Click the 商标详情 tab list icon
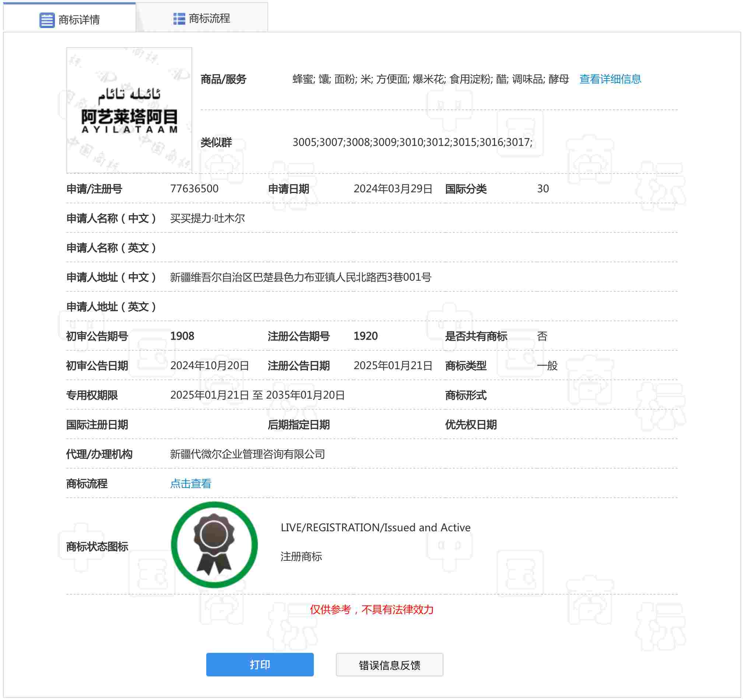This screenshot has width=744, height=700. coord(47,20)
